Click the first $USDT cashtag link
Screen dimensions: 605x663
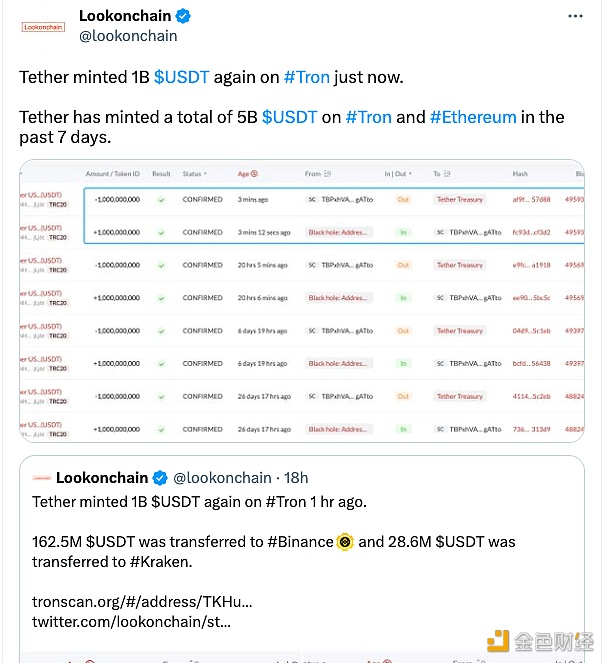pos(181,77)
